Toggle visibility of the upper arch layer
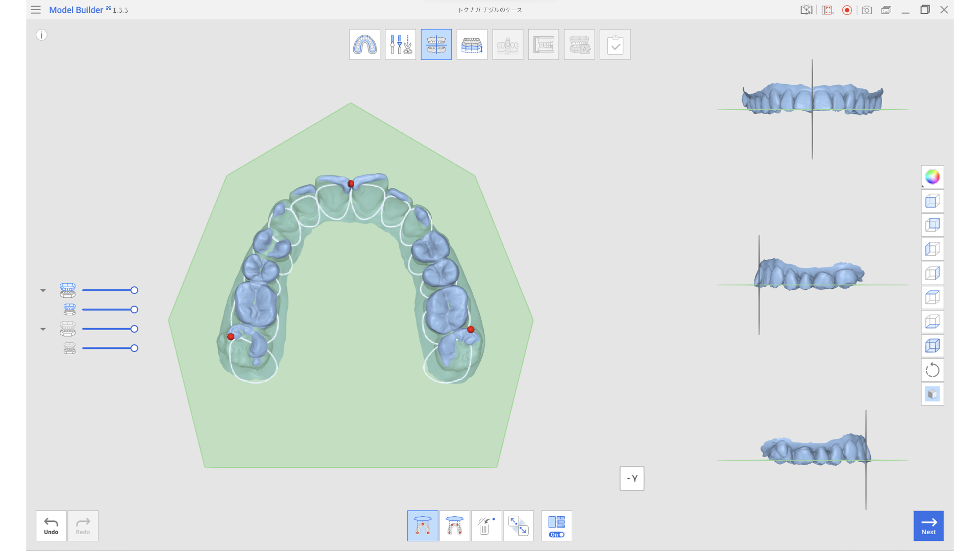This screenshot has width=980, height=551. pyautogui.click(x=69, y=290)
